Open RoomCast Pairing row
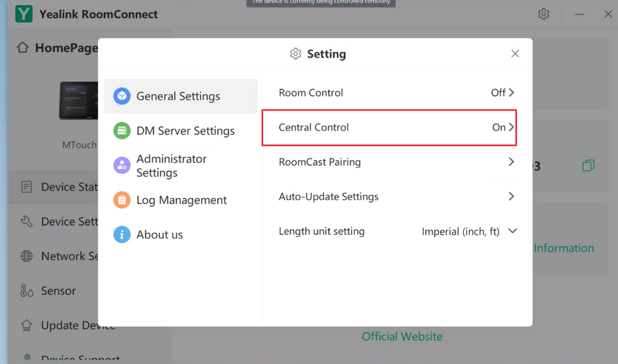This screenshot has height=364, width=618. [x=398, y=161]
